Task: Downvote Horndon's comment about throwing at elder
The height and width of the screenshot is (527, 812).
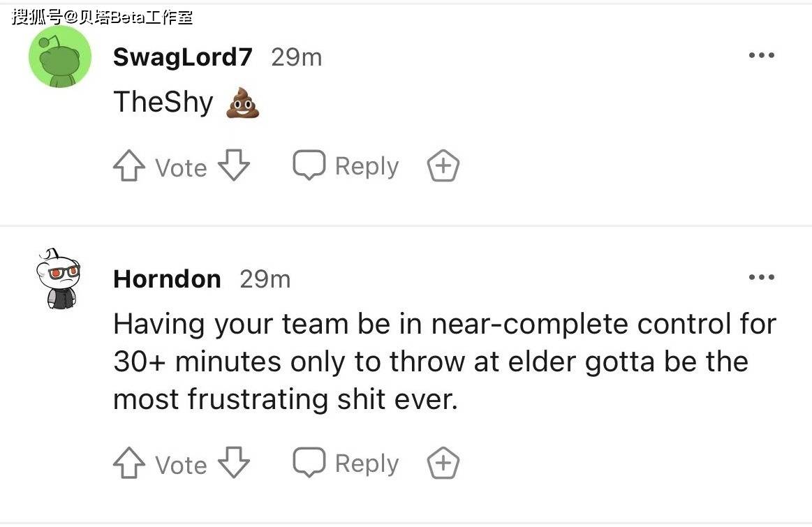Action: click(x=234, y=462)
